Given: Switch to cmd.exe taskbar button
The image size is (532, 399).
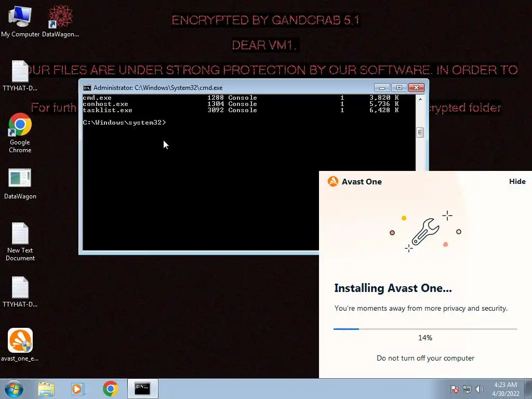Looking at the screenshot, I should click(142, 389).
